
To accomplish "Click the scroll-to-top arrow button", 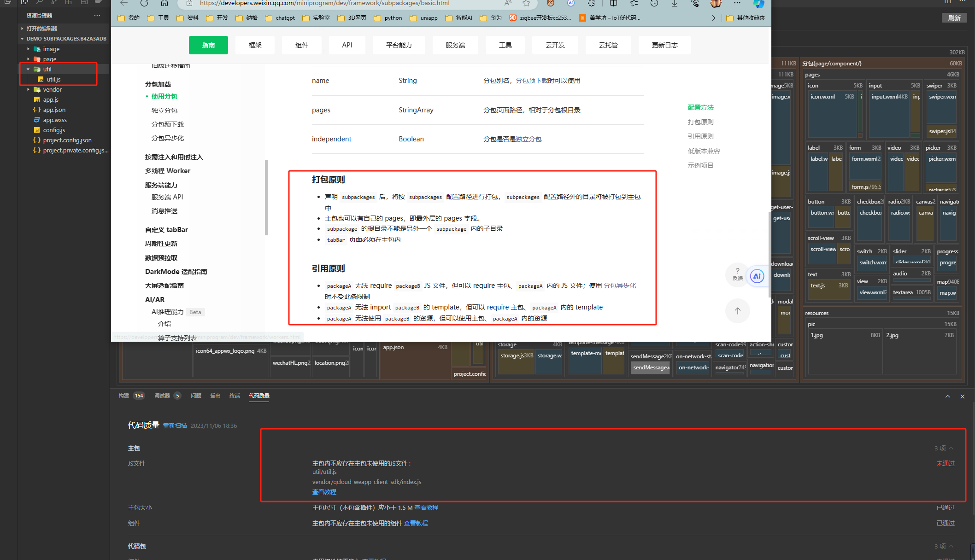I will click(x=737, y=311).
